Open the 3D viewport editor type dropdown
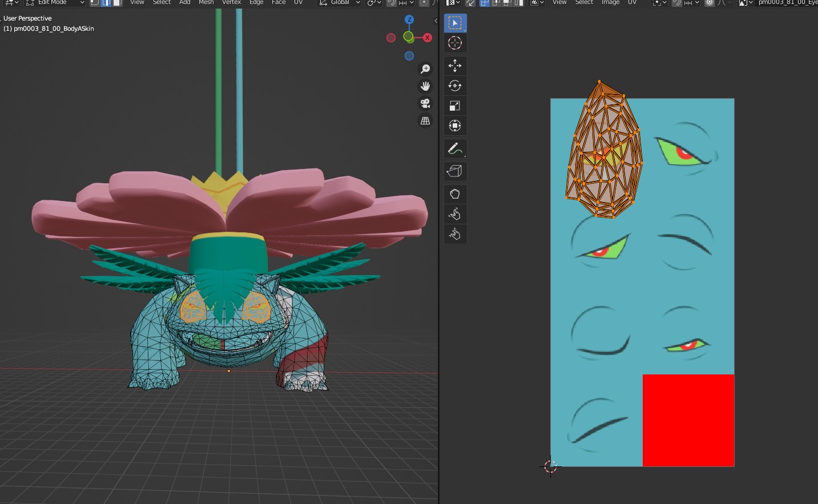 [x=12, y=2]
